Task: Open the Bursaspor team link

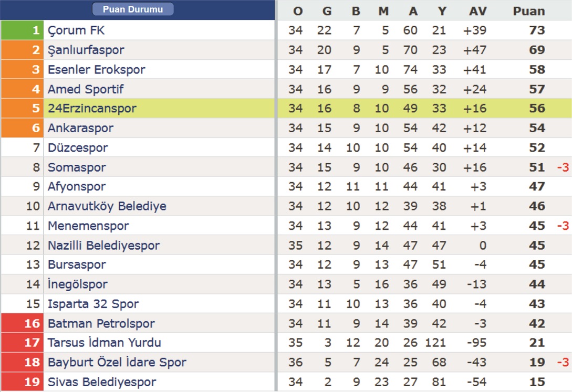Action: [77, 264]
